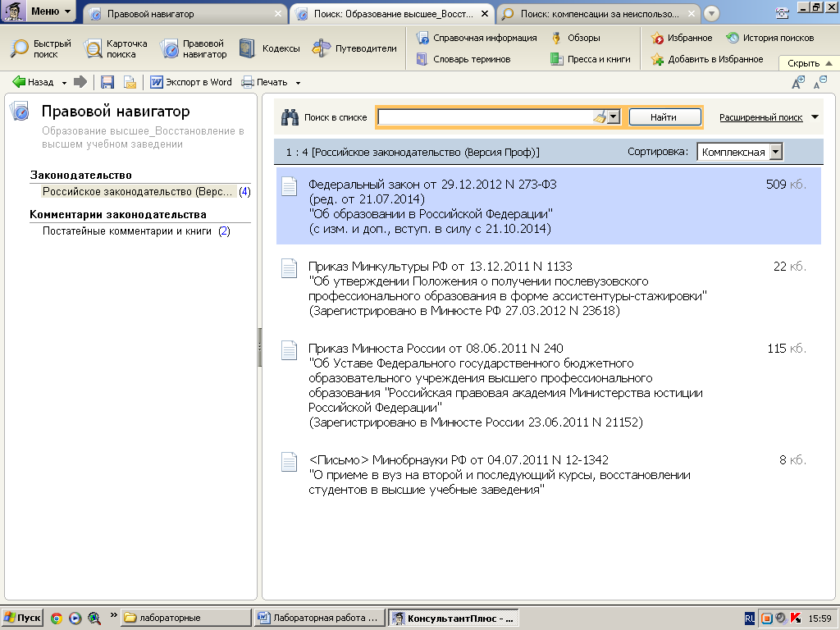The height and width of the screenshot is (630, 840).
Task: Open Справочная информация
Action: coord(477,38)
